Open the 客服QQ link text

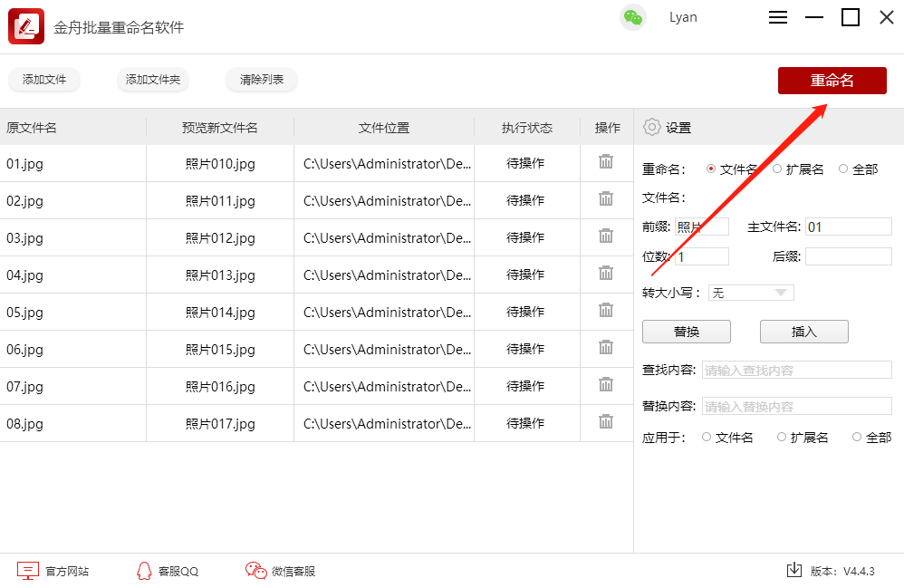pyautogui.click(x=178, y=572)
